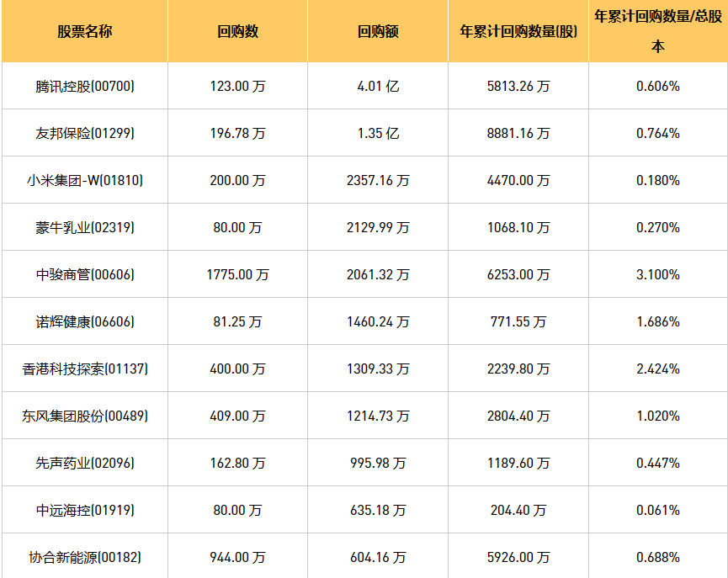Click the 196.78 万 buyback count cell
Viewport: 728px width, 578px height.
coord(237,133)
